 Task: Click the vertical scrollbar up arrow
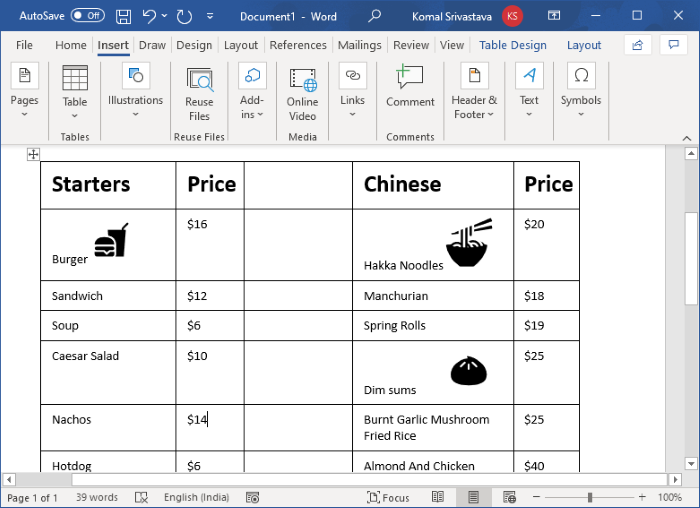coord(691,154)
